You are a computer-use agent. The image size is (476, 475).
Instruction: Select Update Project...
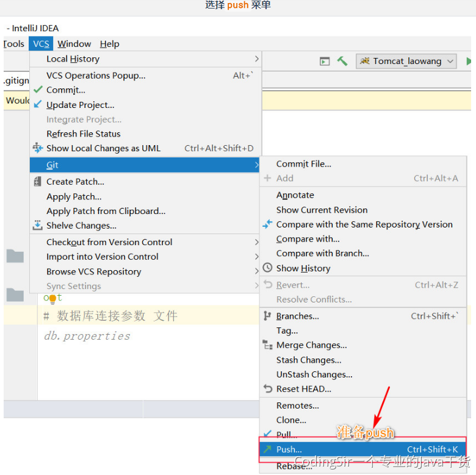[x=145, y=105]
